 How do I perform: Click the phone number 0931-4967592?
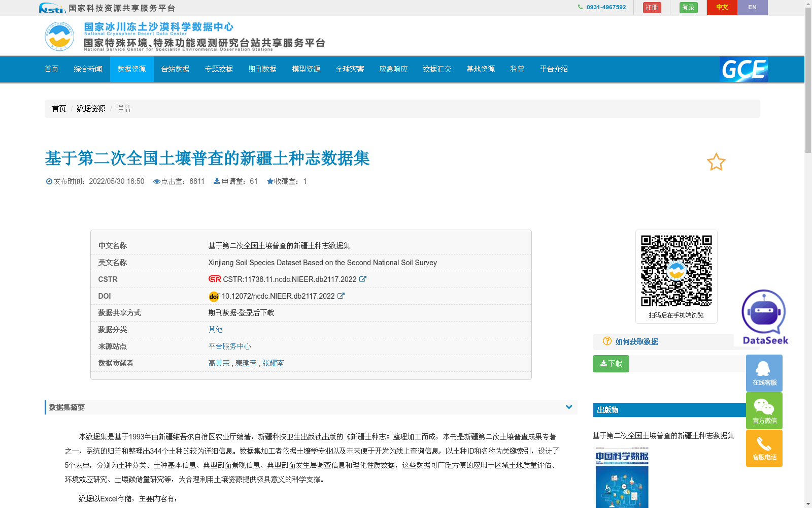click(x=606, y=7)
